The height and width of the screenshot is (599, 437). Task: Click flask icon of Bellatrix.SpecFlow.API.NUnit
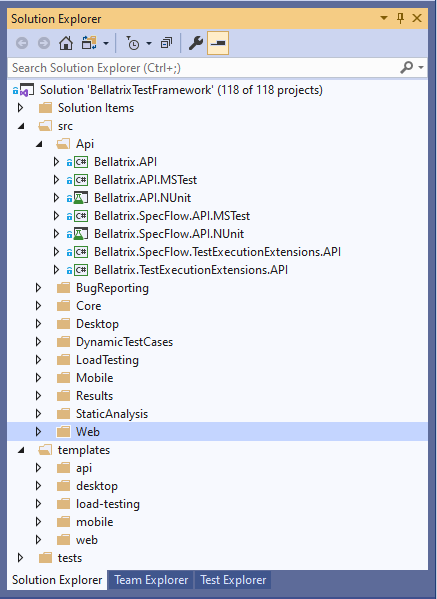pyautogui.click(x=80, y=234)
